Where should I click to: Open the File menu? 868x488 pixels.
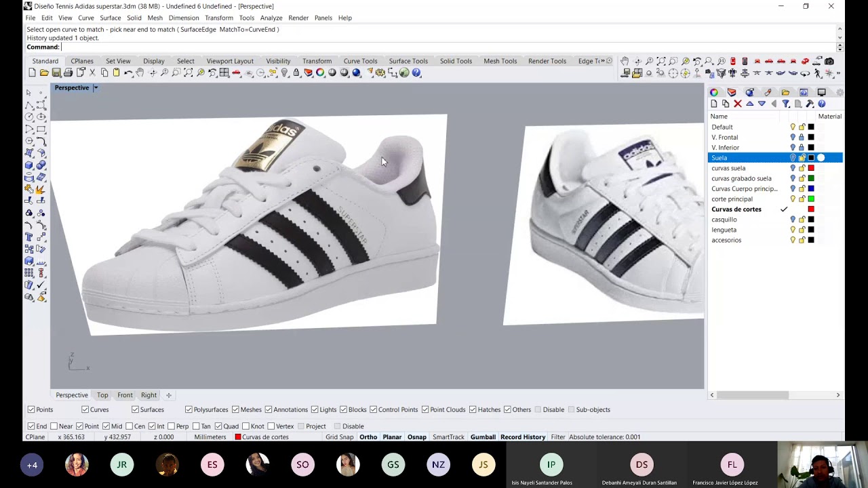click(31, 18)
